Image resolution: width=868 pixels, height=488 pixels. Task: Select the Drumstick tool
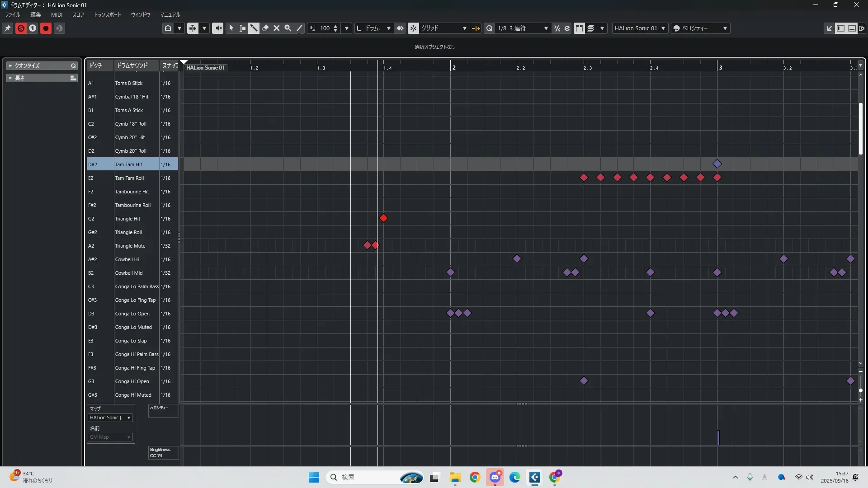click(254, 28)
